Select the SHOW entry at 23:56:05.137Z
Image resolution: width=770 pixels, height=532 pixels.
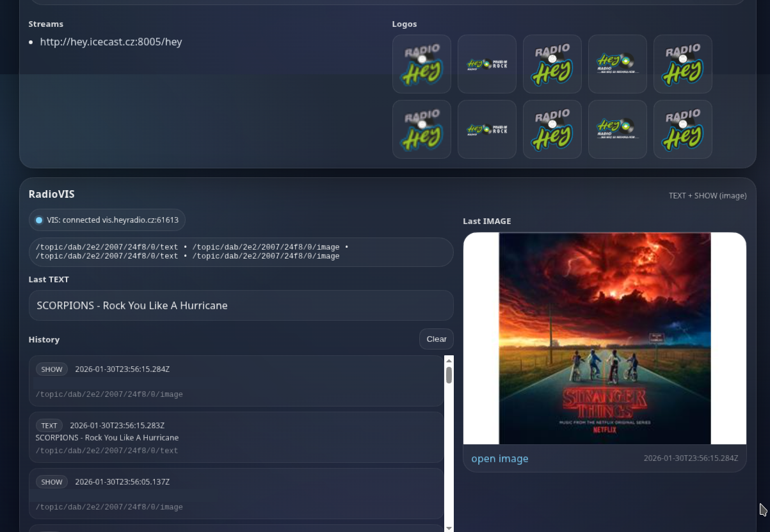point(236,494)
